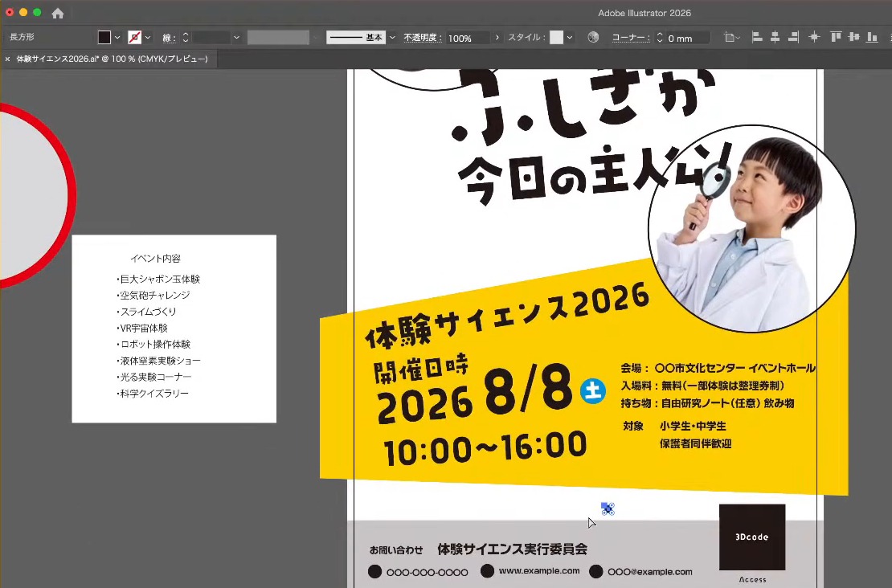The image size is (892, 588).
Task: Click the blue 土 circle badge
Action: coord(592,391)
